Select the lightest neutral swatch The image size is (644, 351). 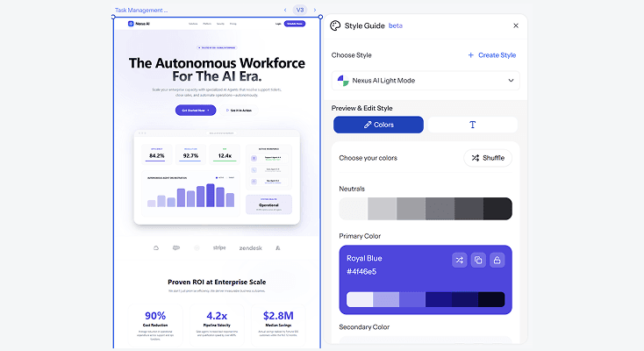point(354,209)
